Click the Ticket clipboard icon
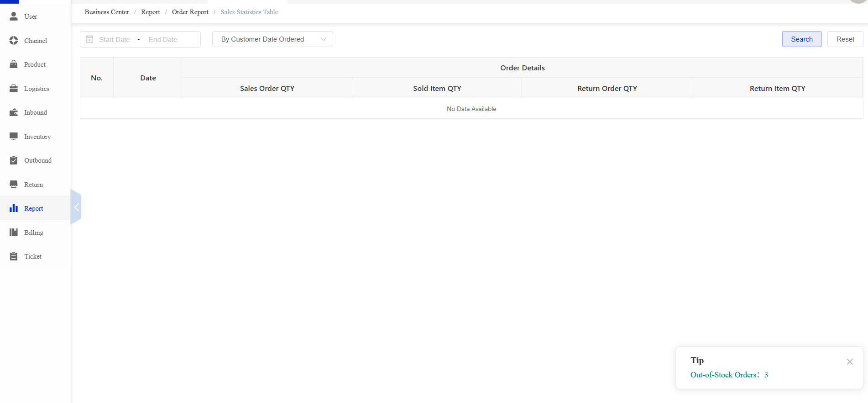 point(14,256)
